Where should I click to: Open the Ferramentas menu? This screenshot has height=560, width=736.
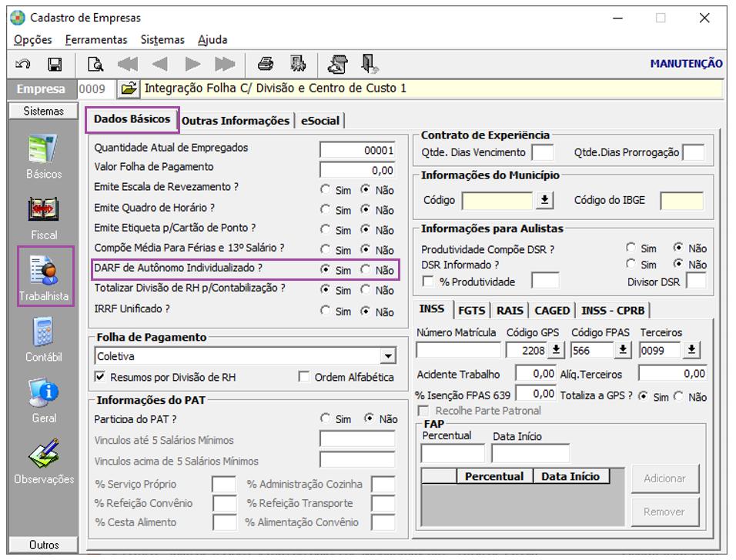click(x=96, y=40)
